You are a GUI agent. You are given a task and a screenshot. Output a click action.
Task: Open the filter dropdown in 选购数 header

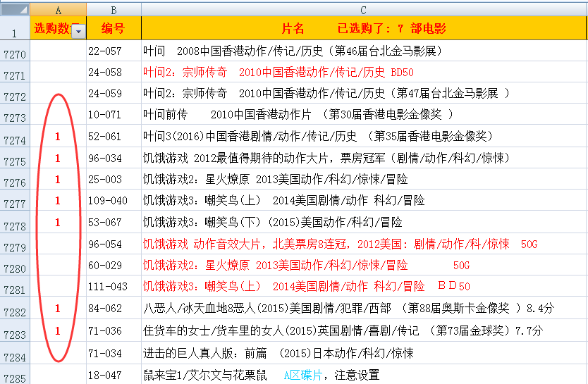tap(78, 32)
